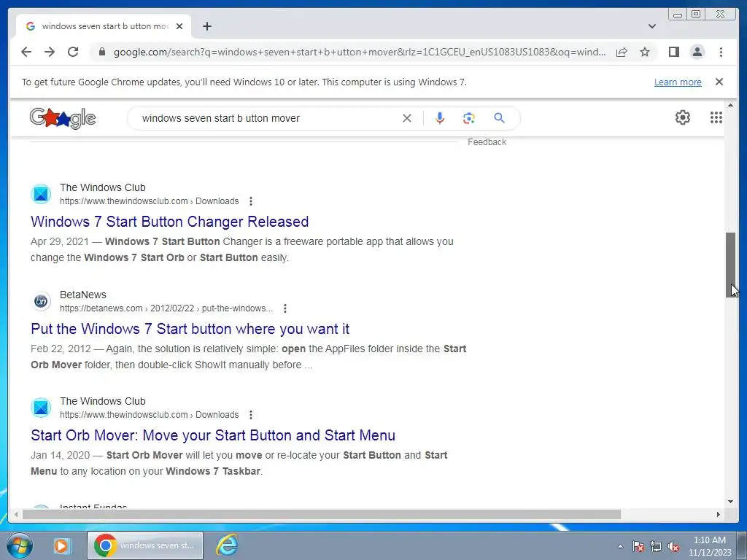Share this page icon
747x560 pixels.
click(x=622, y=52)
